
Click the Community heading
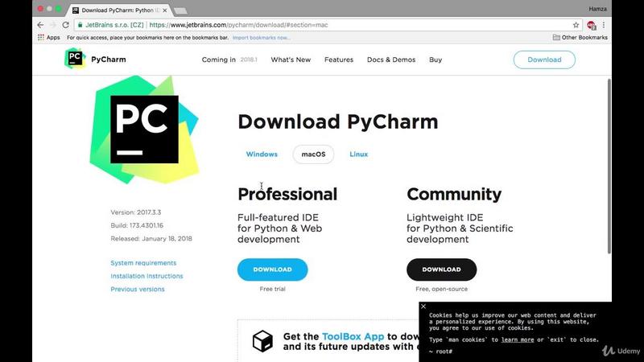coord(454,194)
